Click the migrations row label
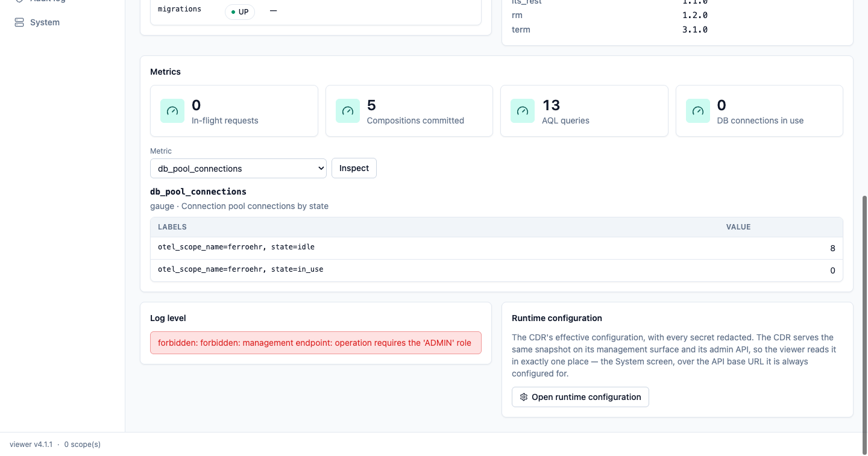 [x=180, y=10]
